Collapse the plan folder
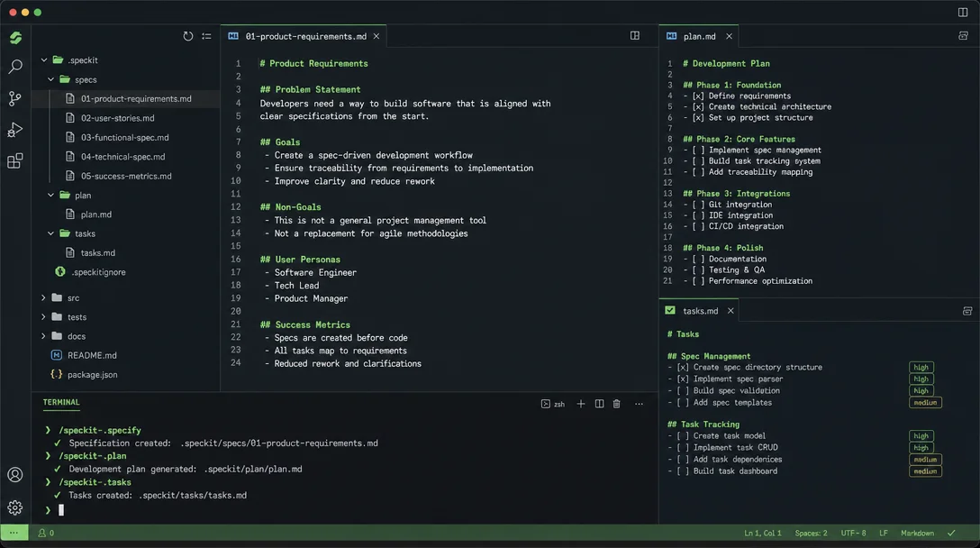This screenshot has height=548, width=980. [50, 196]
